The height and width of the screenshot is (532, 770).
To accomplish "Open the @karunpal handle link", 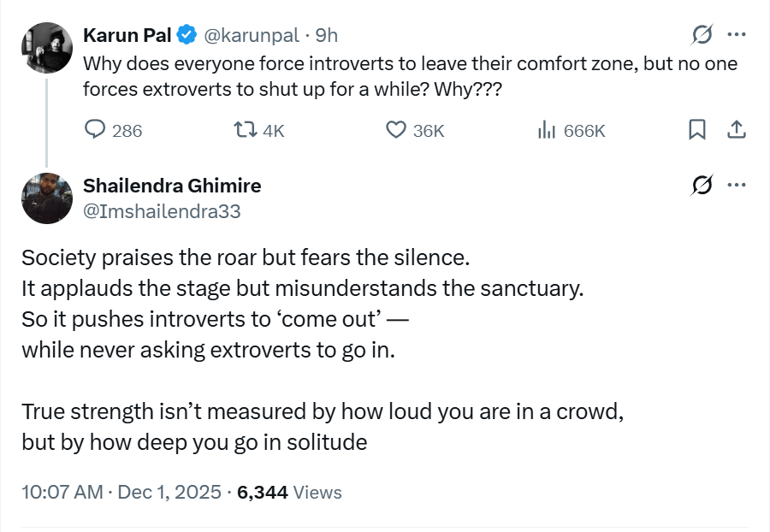I will [x=250, y=35].
